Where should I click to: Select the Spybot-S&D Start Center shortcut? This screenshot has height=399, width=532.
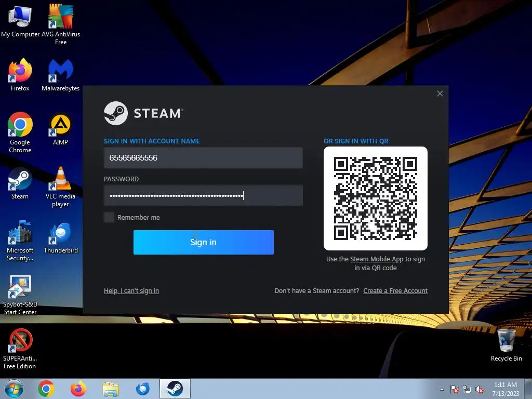[x=20, y=295]
